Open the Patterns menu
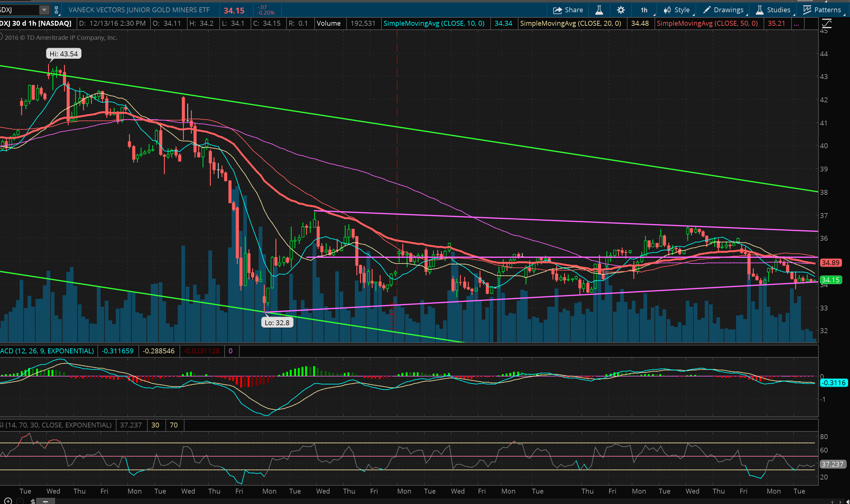 click(822, 10)
